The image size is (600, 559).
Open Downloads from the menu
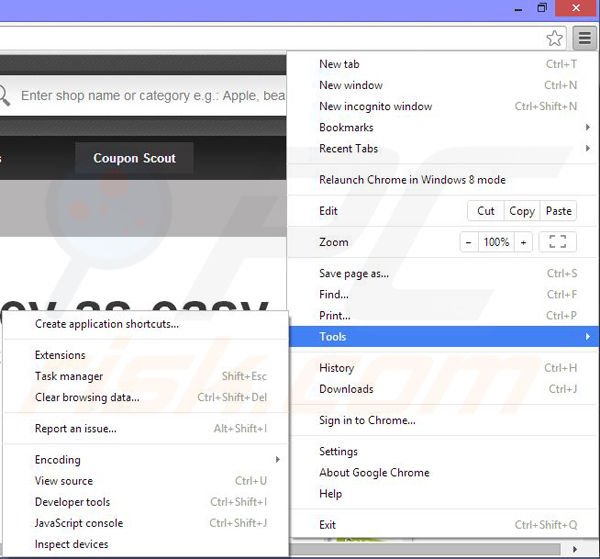(x=444, y=389)
